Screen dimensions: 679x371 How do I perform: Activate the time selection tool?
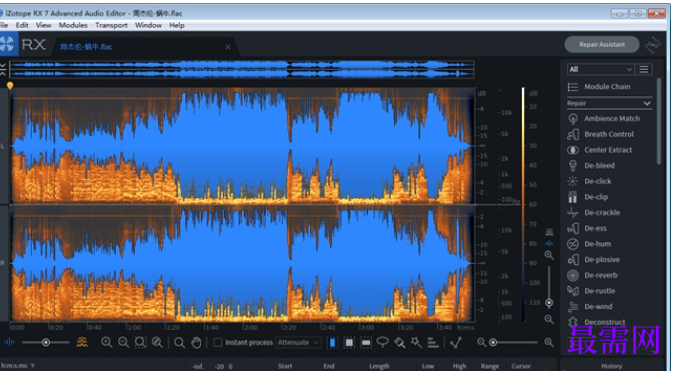point(332,342)
